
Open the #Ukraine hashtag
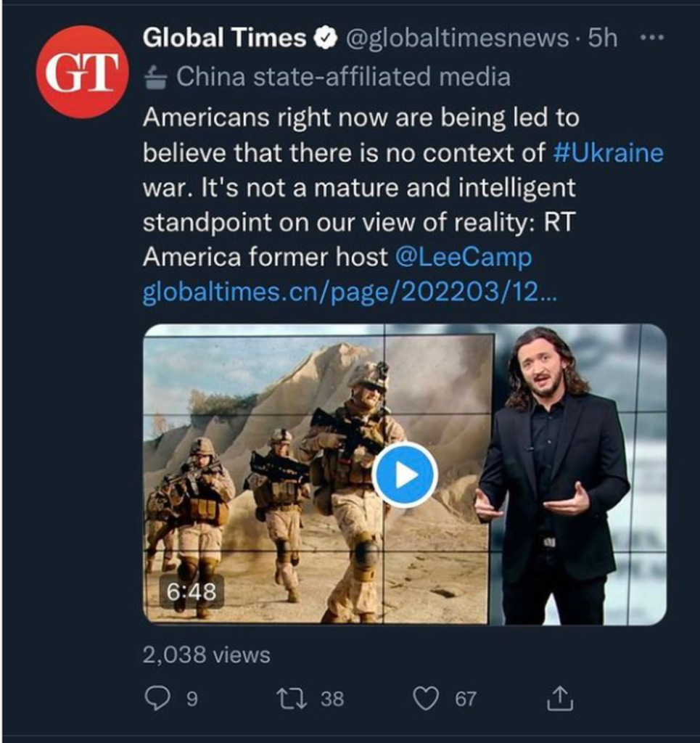[608, 153]
